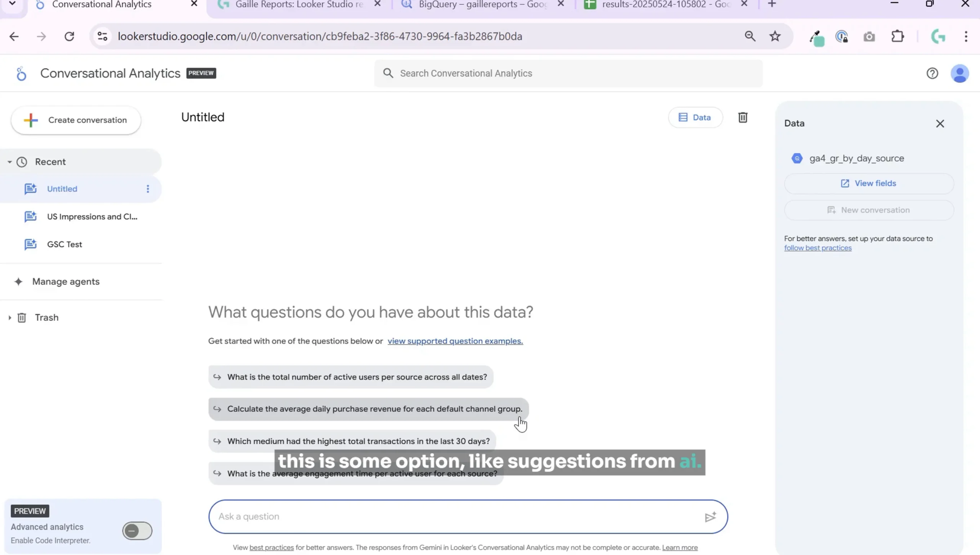Close the BigQuery tab

tap(561, 4)
